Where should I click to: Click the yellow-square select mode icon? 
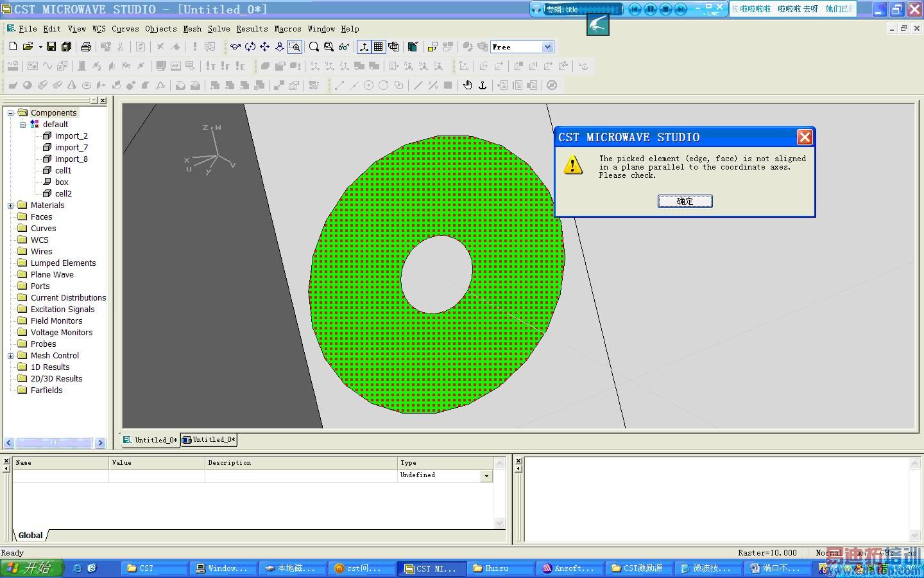pyautogui.click(x=432, y=46)
